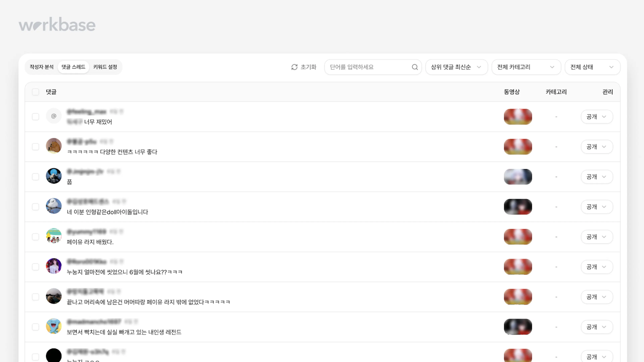Viewport: 644px width, 362px height.
Task: Click the blue Wobbuffet avatar
Action: (54, 326)
